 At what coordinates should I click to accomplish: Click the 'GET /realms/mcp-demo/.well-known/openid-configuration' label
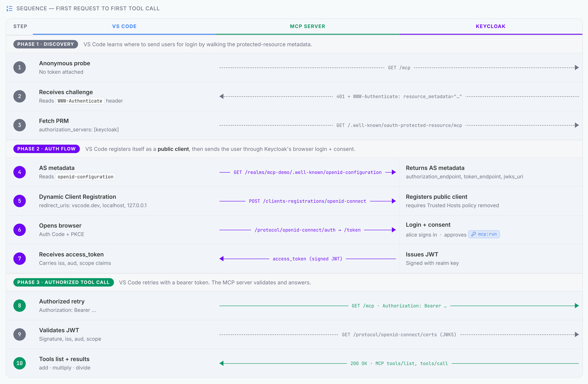tap(307, 172)
